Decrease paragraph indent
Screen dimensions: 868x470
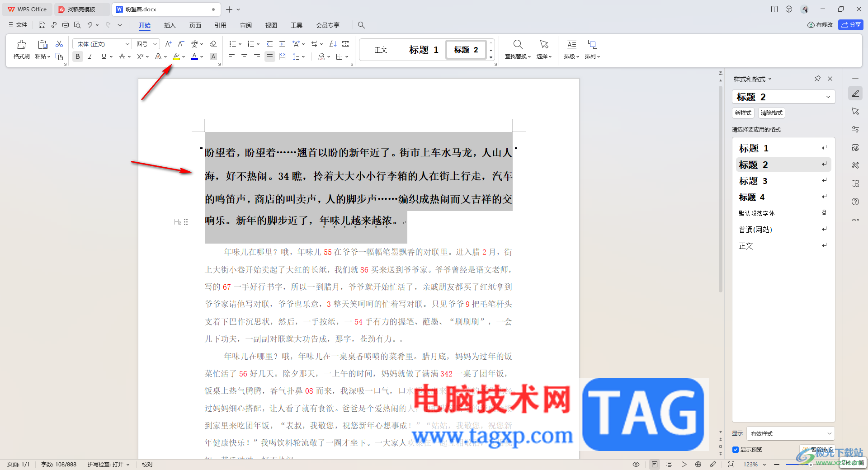point(270,44)
